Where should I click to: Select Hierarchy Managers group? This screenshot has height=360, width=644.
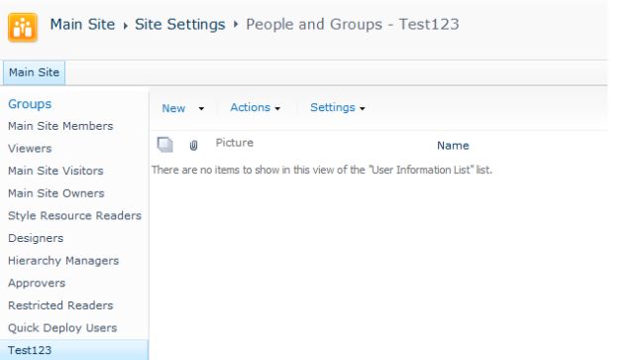pyautogui.click(x=63, y=261)
